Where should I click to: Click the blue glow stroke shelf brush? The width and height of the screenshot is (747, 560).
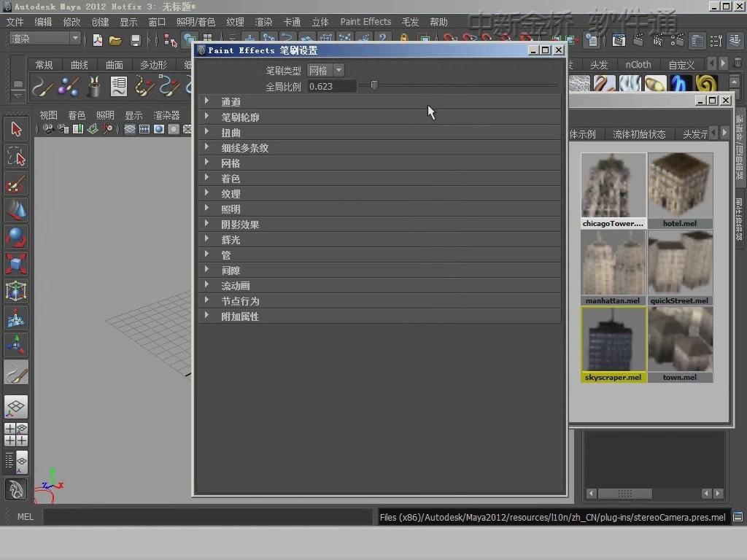click(x=681, y=84)
